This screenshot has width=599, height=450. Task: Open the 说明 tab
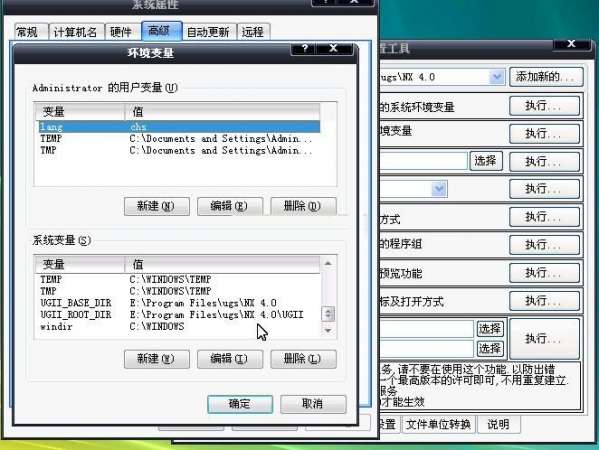pyautogui.click(x=498, y=424)
